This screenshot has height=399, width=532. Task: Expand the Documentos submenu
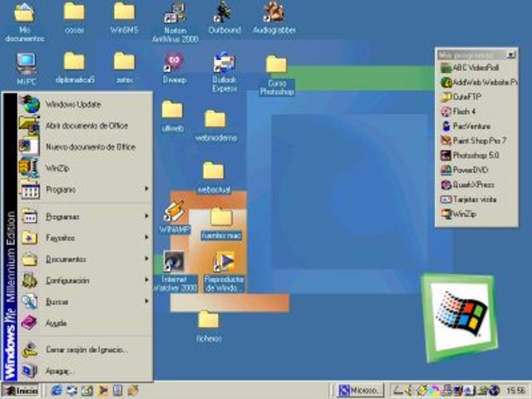[x=85, y=259]
